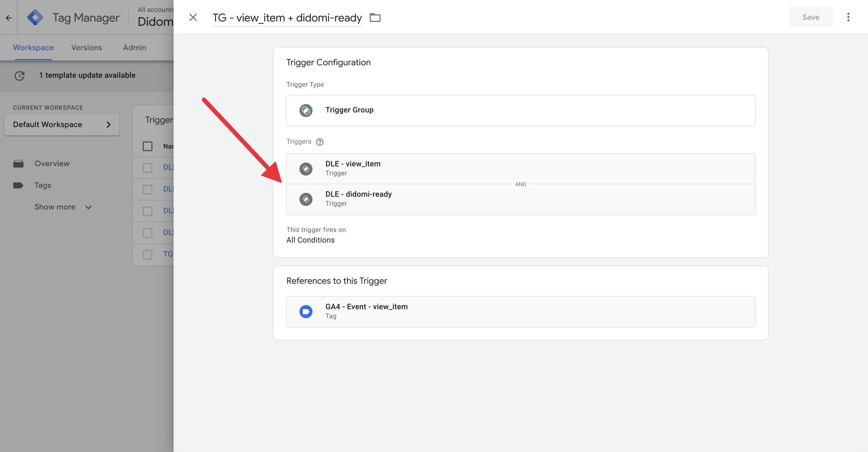Go back with the left arrow icon
Viewport: 868px width, 452px height.
(9, 17)
